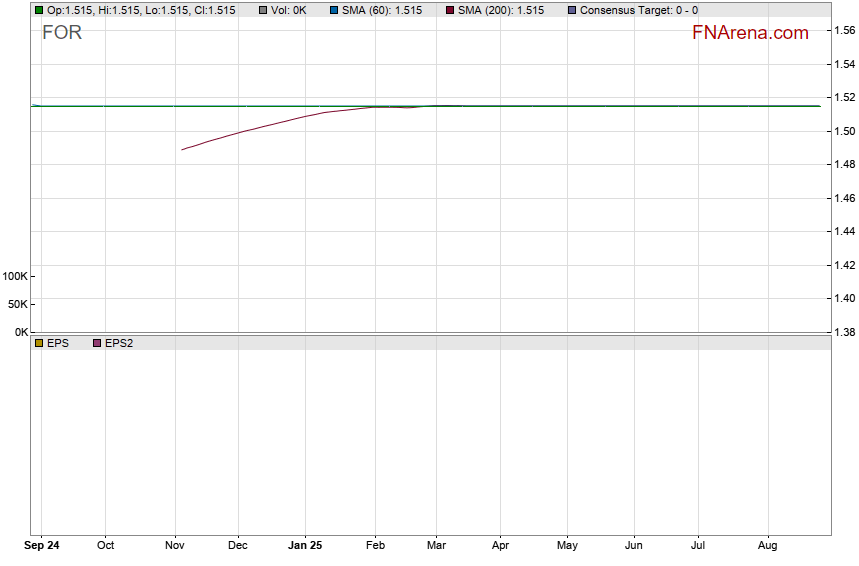
Task: Open the FNArena.com watermark link
Action: coord(750,33)
